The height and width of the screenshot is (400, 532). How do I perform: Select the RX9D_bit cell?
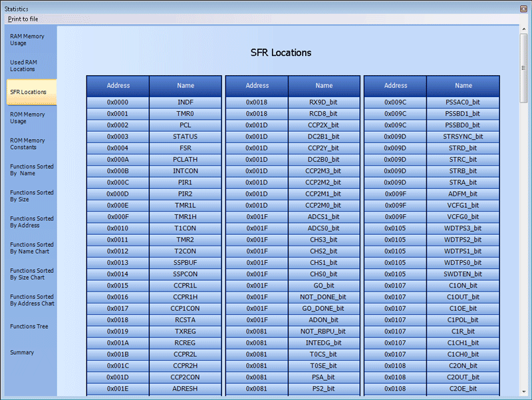[324, 102]
